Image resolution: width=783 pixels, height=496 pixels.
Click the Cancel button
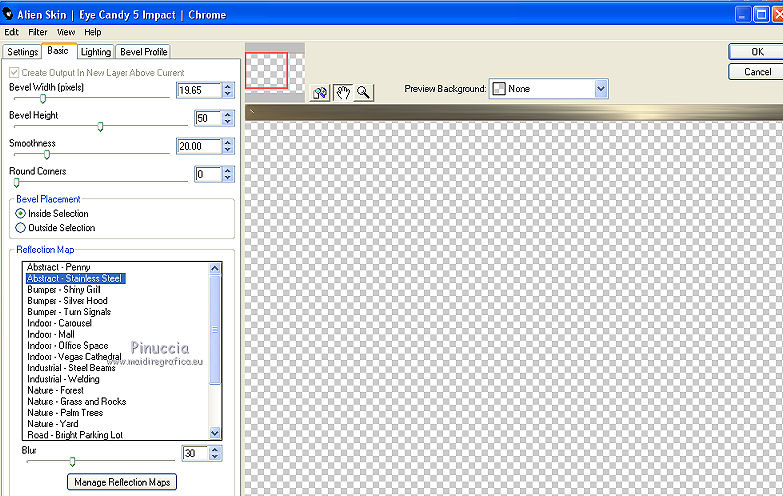(757, 72)
